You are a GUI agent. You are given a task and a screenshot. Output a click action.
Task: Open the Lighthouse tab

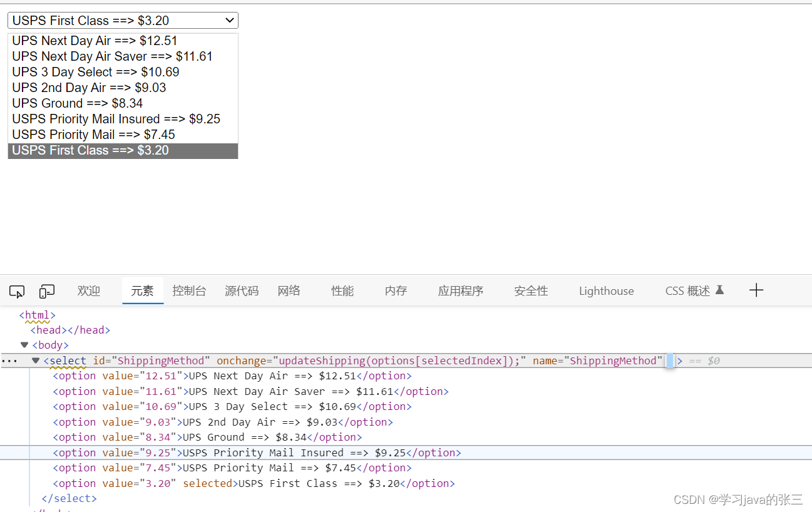(x=606, y=291)
